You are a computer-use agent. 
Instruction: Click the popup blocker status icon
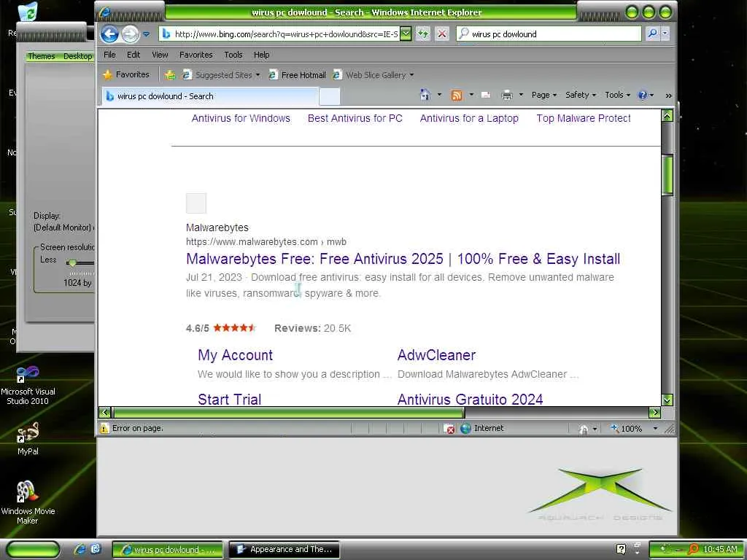(x=449, y=429)
